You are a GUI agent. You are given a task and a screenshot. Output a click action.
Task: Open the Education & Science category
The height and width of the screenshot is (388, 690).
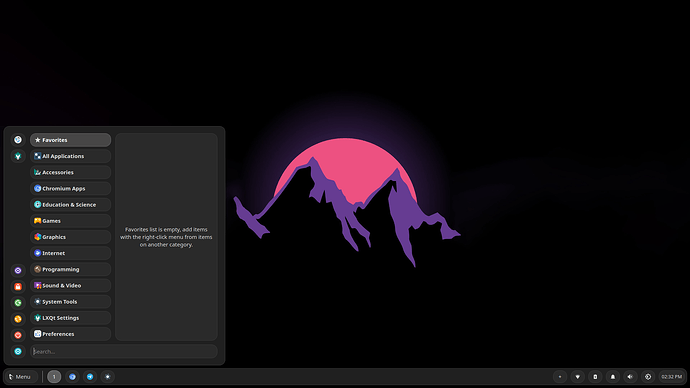click(x=70, y=205)
